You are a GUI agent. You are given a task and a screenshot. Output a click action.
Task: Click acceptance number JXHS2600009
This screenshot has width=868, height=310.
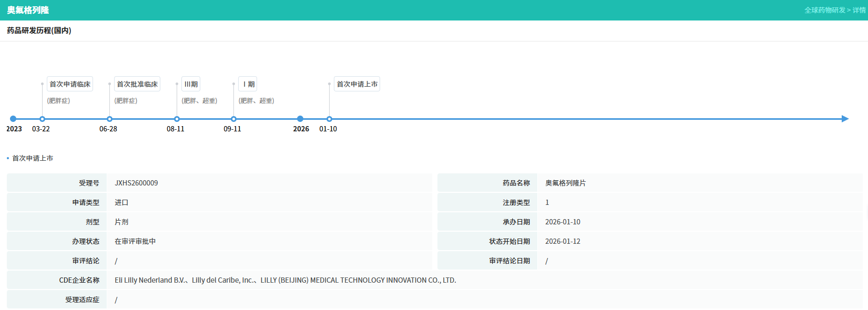(136, 183)
